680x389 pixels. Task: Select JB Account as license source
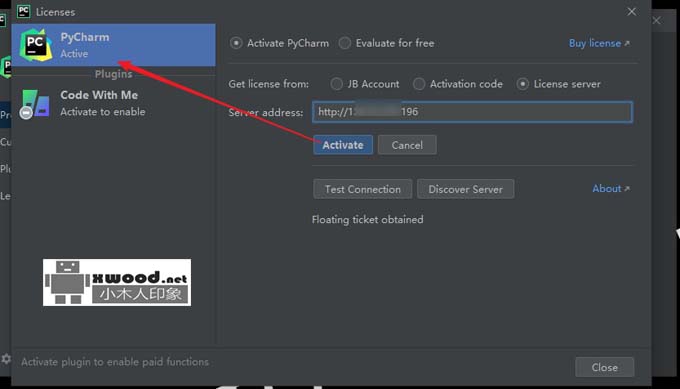[365, 84]
